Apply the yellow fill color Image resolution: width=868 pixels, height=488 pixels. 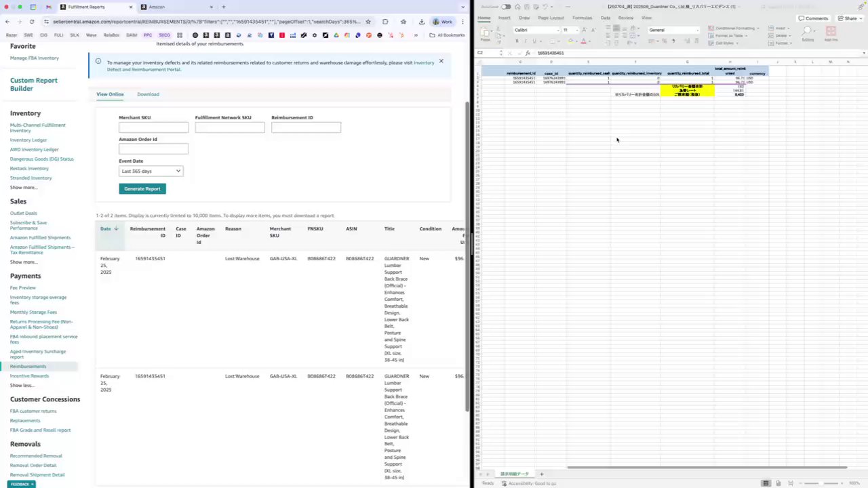coord(570,41)
